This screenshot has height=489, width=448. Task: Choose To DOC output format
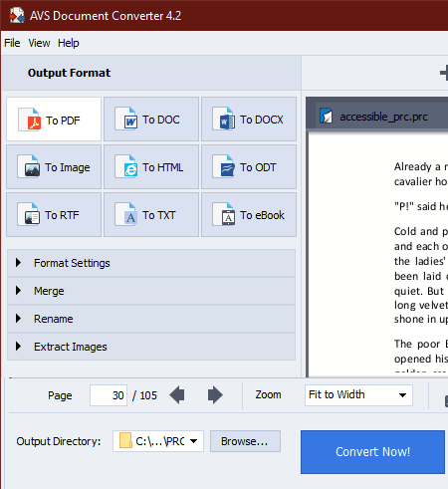tap(151, 120)
